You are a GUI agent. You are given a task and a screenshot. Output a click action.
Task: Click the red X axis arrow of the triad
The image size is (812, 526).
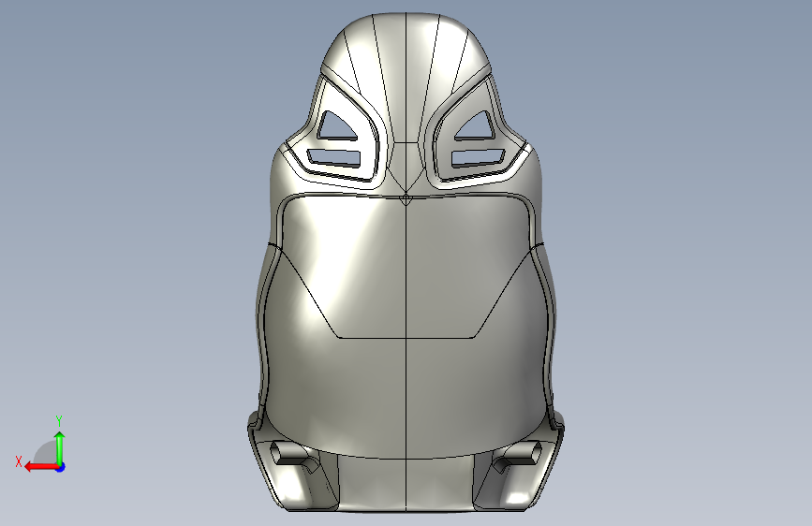[x=41, y=467]
